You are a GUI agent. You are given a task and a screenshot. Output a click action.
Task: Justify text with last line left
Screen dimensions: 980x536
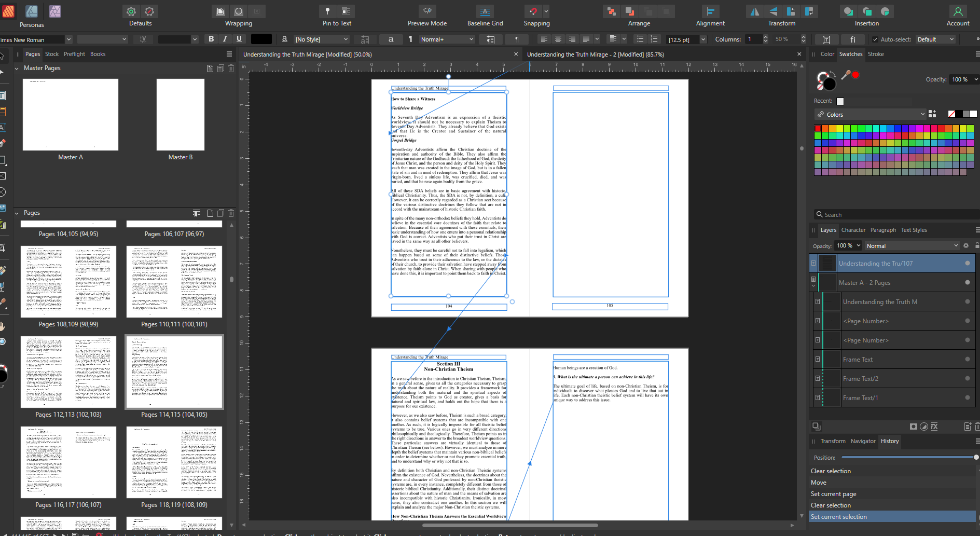click(x=586, y=39)
